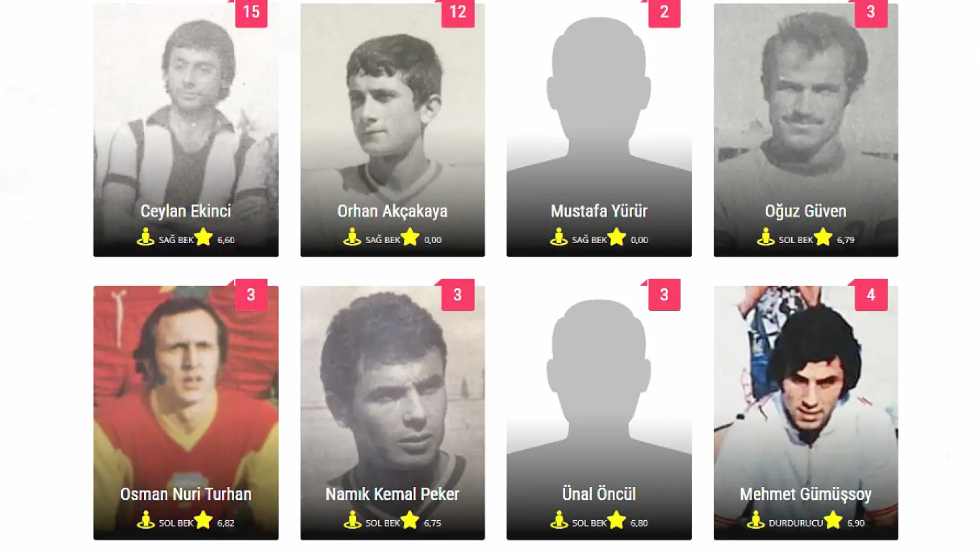Viewport: 980px width, 554px height.
Task: Click the pink number 4 badge on Mehmet Gümüşsoy
Action: 871,295
